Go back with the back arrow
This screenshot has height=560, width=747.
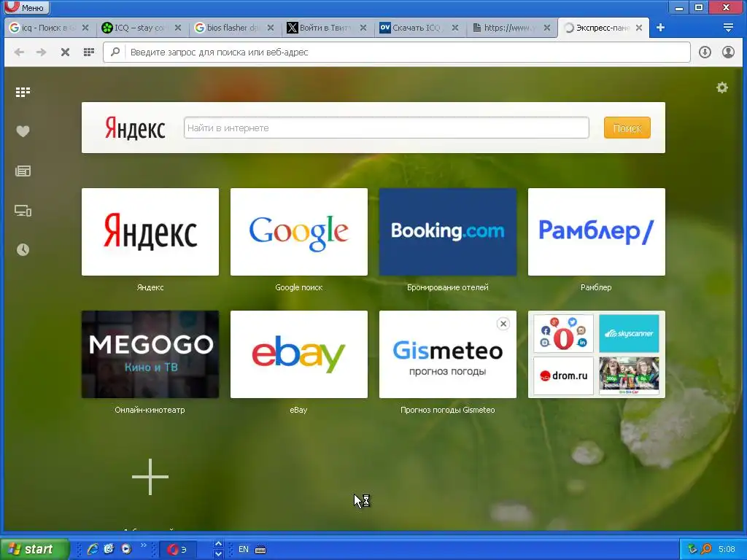pos(19,52)
